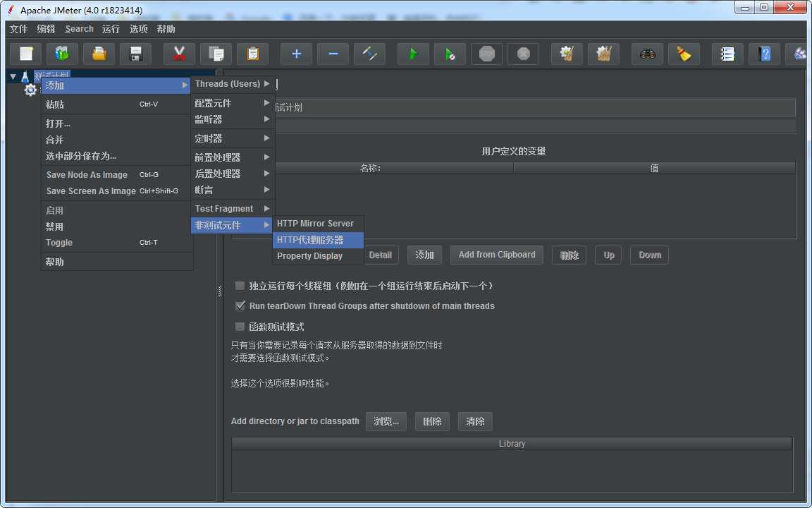Viewport: 812px width, 508px height.
Task: Click the 添加 variable button
Action: point(424,255)
